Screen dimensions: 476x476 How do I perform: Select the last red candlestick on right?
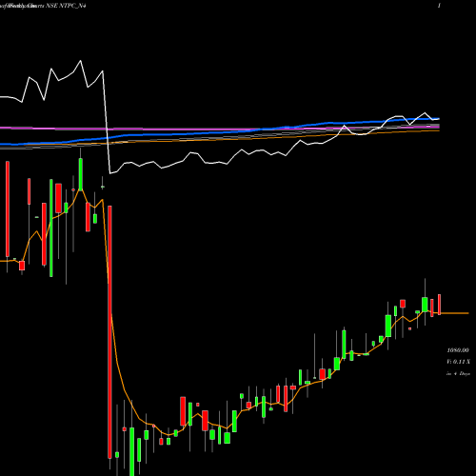coord(440,305)
